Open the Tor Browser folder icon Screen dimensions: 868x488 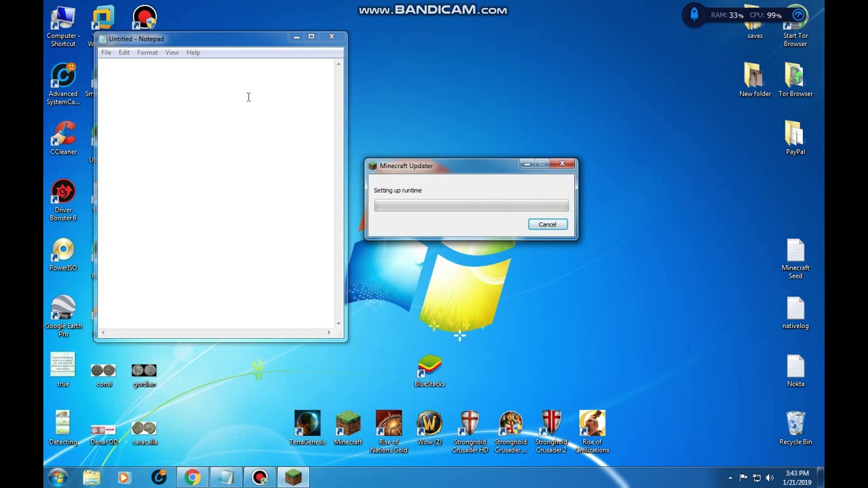pyautogui.click(x=795, y=79)
